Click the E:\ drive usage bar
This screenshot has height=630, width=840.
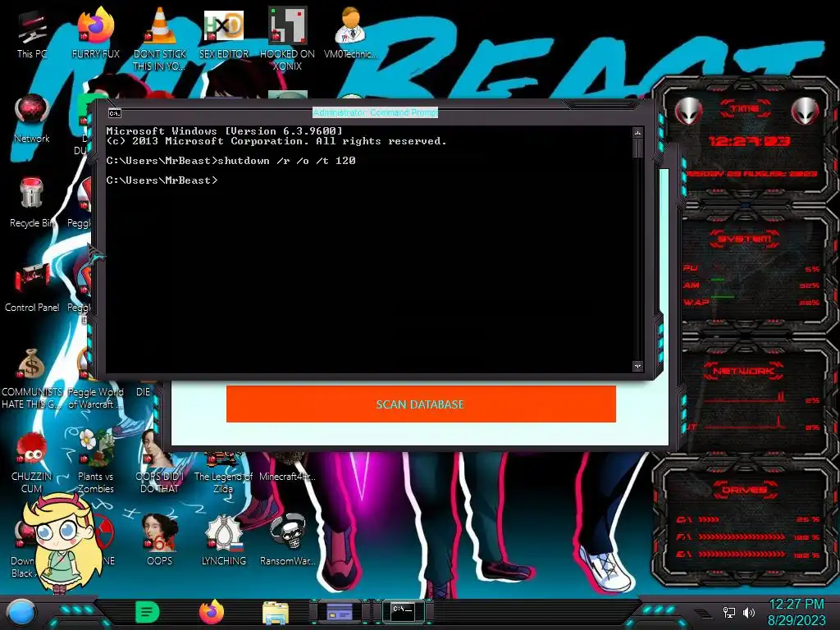(x=742, y=554)
